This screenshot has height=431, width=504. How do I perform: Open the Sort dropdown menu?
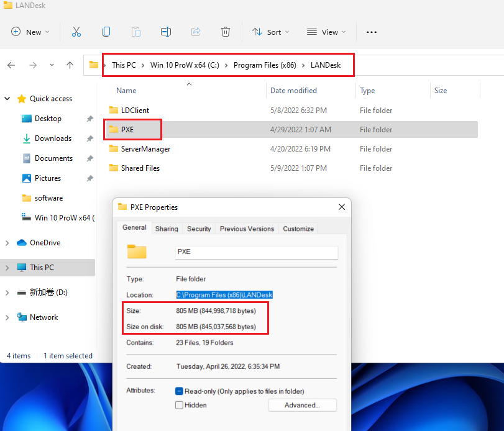[271, 32]
